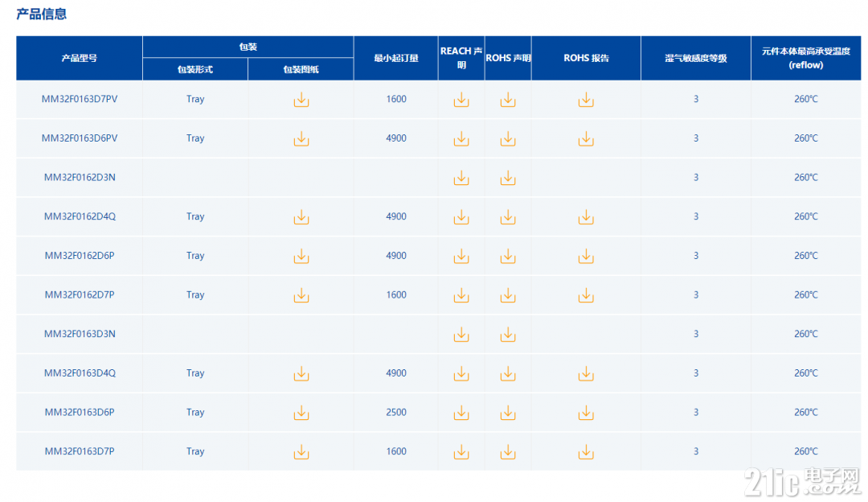Click the Tray cell for MM32F0163D7PV

click(195, 99)
